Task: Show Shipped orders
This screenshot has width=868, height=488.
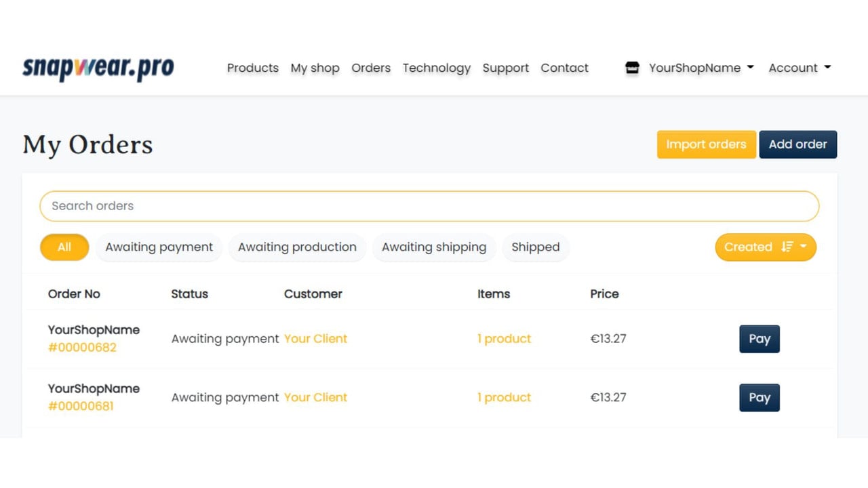Action: [x=536, y=247]
